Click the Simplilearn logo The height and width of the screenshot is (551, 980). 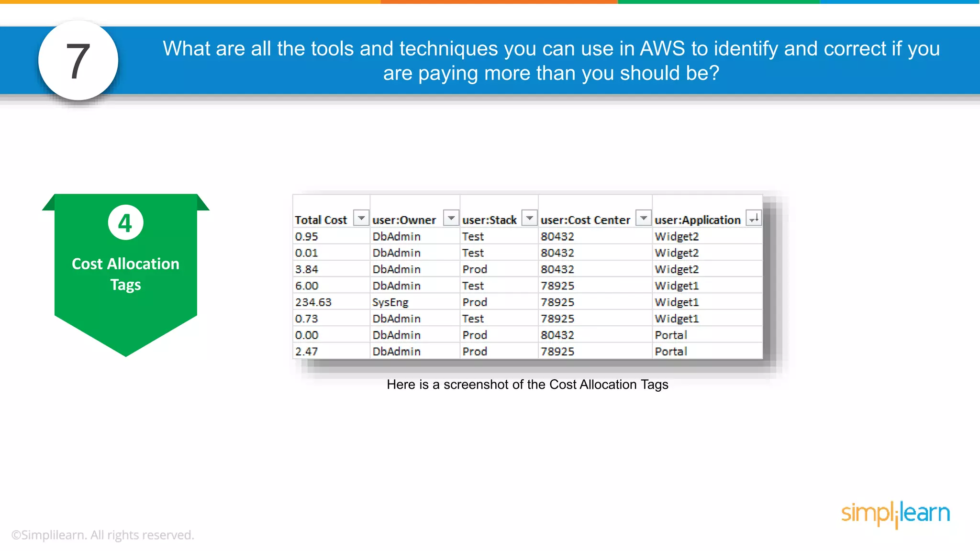896,514
